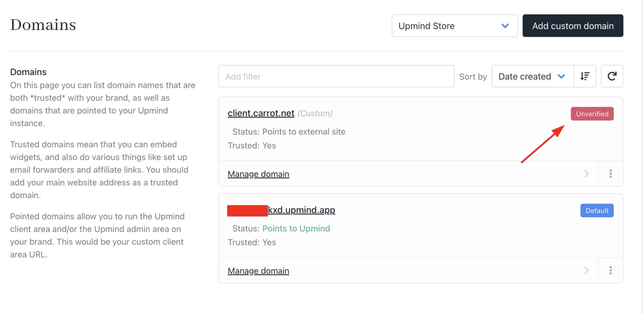Click the 'Points to Upmind' status text
Image resolution: width=644 pixels, height=314 pixels.
(296, 229)
